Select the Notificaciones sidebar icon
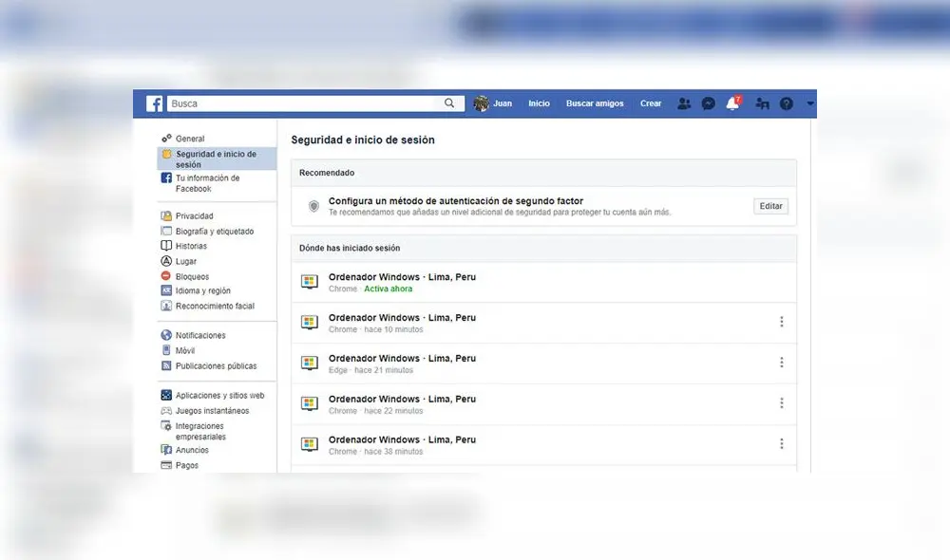This screenshot has height=560, width=950. pos(168,334)
